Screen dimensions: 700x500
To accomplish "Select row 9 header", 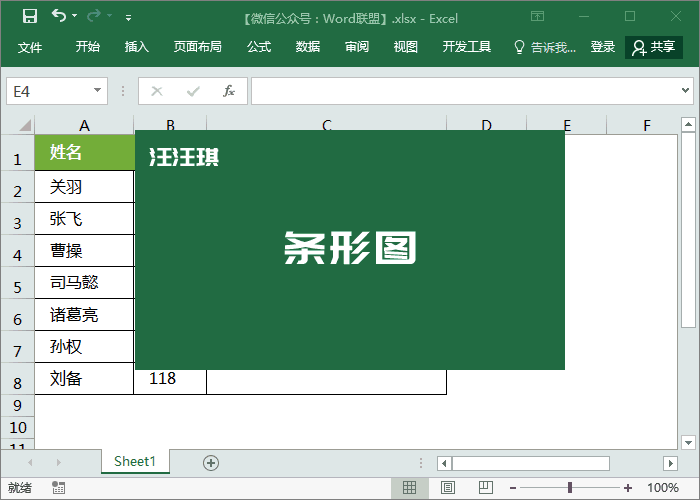I will 17,405.
